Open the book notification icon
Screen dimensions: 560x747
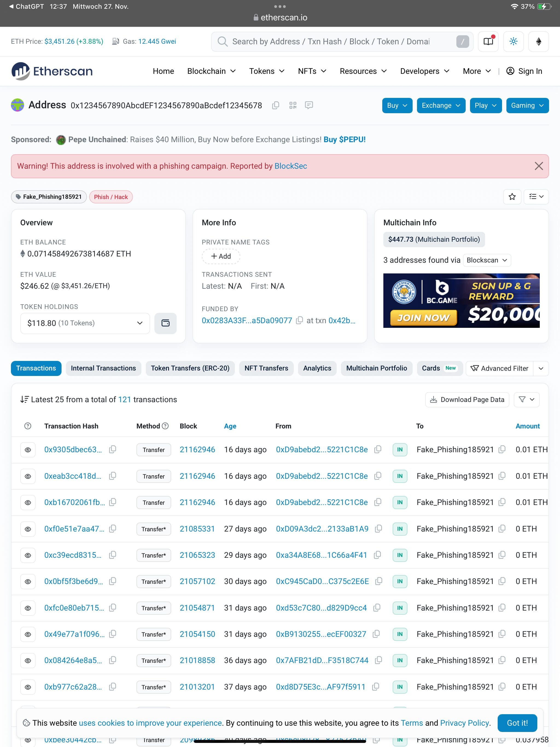[488, 42]
